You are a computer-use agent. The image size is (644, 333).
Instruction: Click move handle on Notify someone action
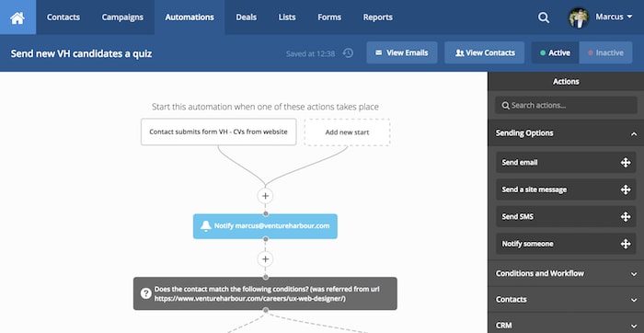pos(625,244)
